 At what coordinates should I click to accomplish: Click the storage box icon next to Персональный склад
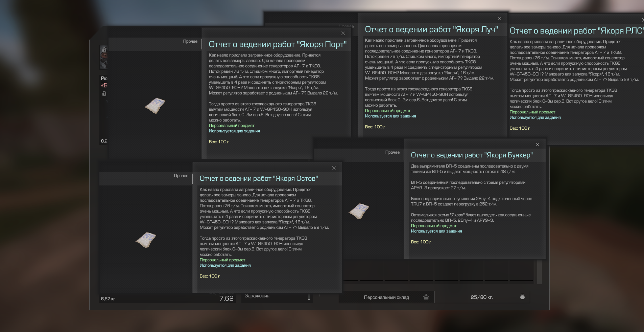coord(426,297)
